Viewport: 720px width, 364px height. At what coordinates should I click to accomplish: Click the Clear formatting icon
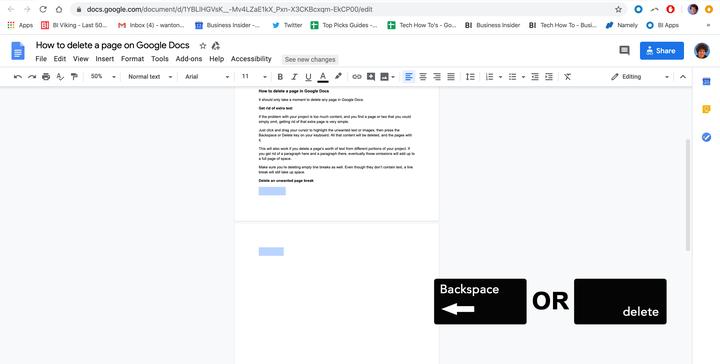tap(568, 77)
